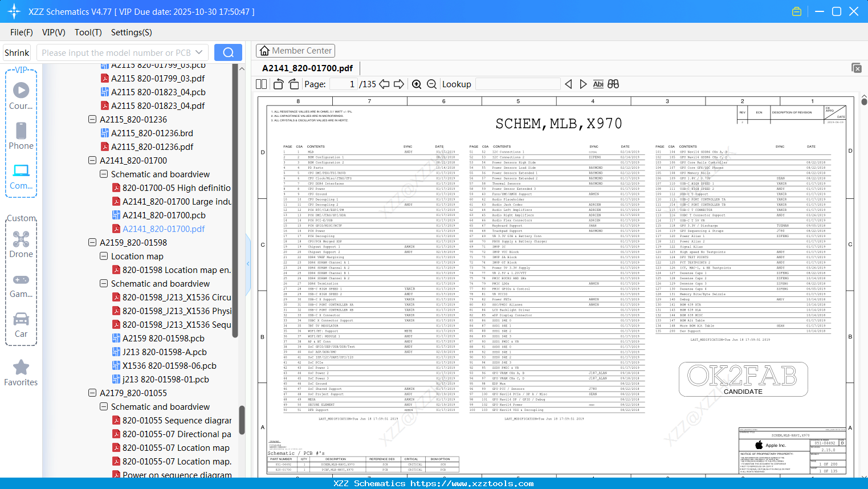Click the binoculars search icon
This screenshot has height=489, width=868.
(613, 84)
